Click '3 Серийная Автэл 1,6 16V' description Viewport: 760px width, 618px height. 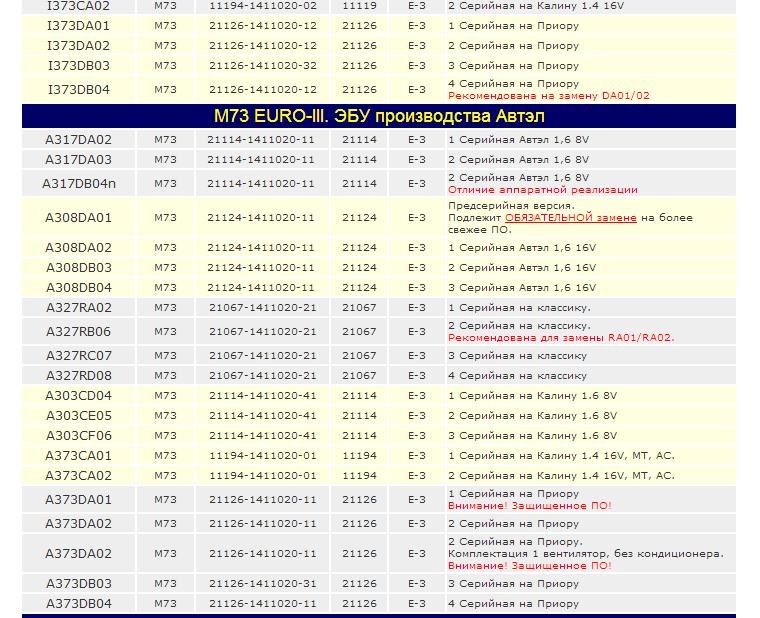522,287
